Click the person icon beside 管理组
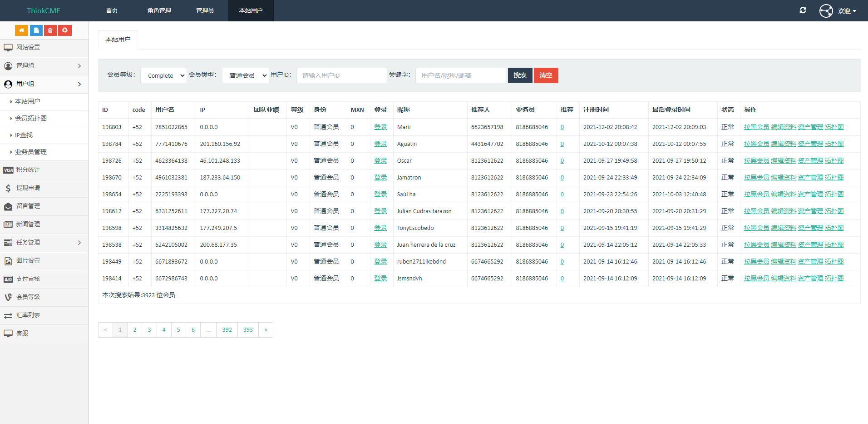Screen dimensions: 868x424 [x=8, y=66]
